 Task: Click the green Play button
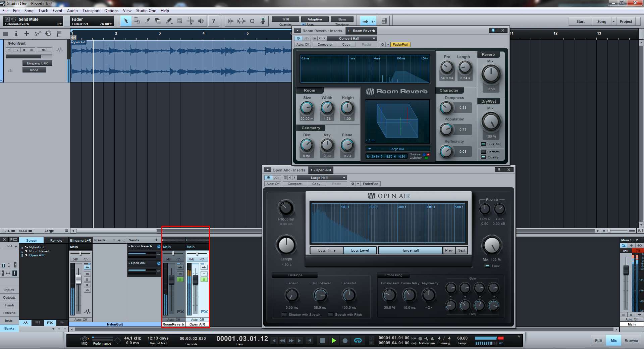click(x=334, y=341)
